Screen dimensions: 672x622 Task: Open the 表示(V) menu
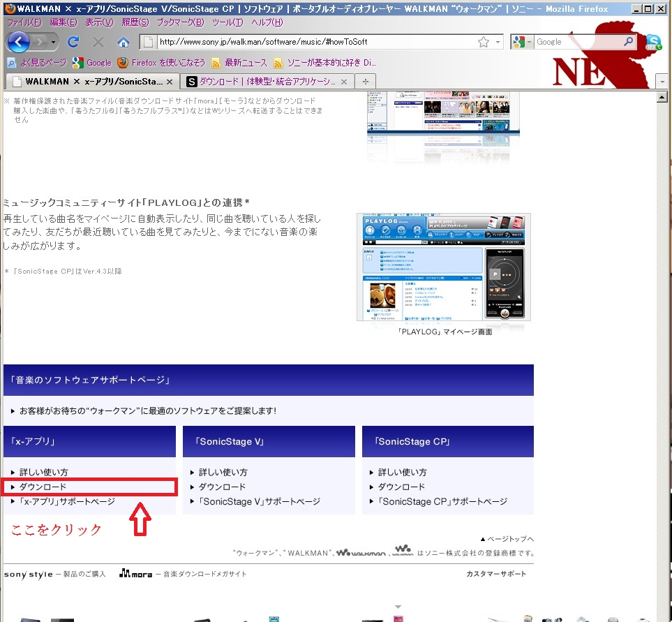(99, 22)
